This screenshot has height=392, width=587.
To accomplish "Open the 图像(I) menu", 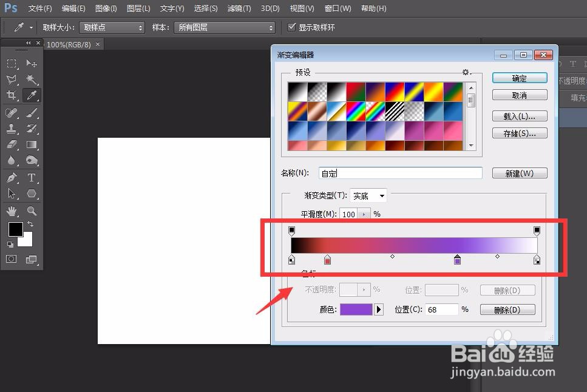I will (x=106, y=8).
